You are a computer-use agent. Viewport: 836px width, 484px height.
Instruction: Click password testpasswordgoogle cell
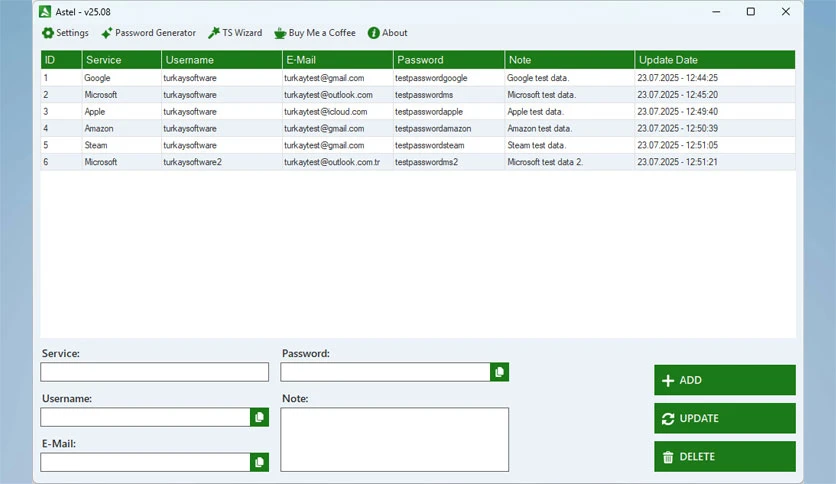449,78
